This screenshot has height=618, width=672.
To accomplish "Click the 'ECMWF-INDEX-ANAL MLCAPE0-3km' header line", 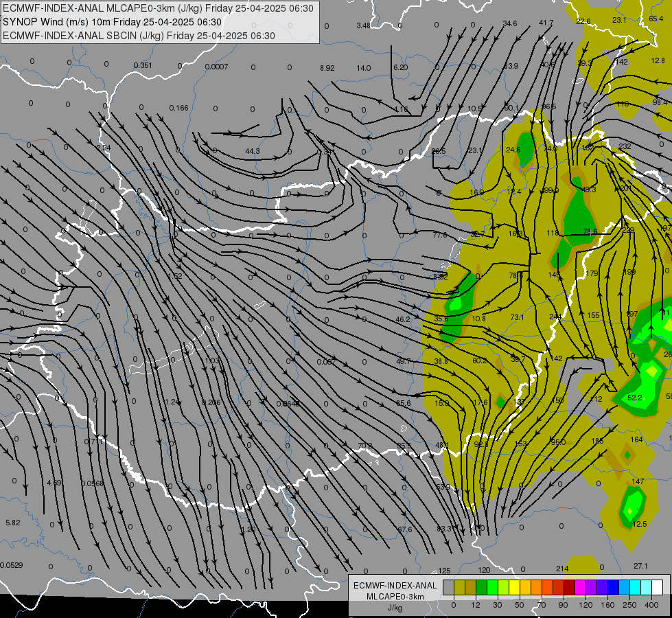I will point(158,8).
